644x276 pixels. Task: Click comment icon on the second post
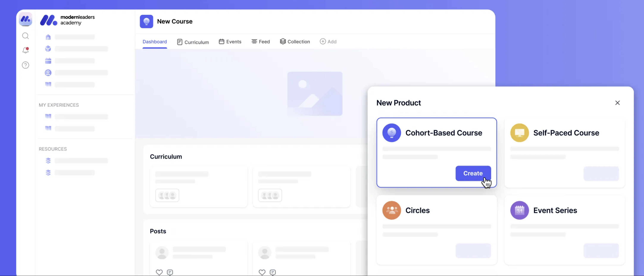click(273, 272)
